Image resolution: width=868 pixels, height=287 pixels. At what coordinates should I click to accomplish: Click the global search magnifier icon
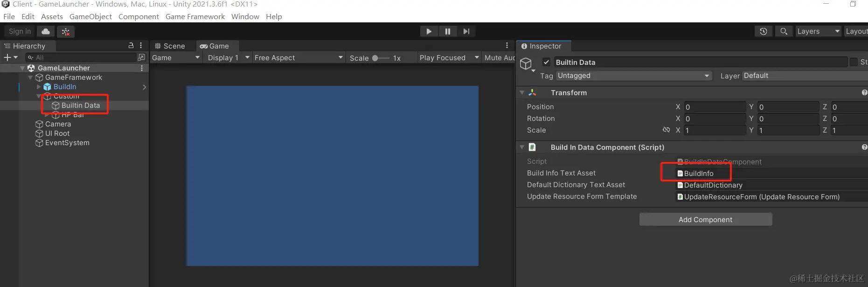click(x=784, y=31)
